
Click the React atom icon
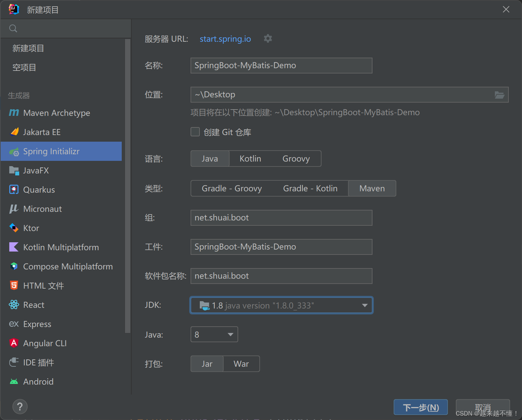[x=14, y=305]
